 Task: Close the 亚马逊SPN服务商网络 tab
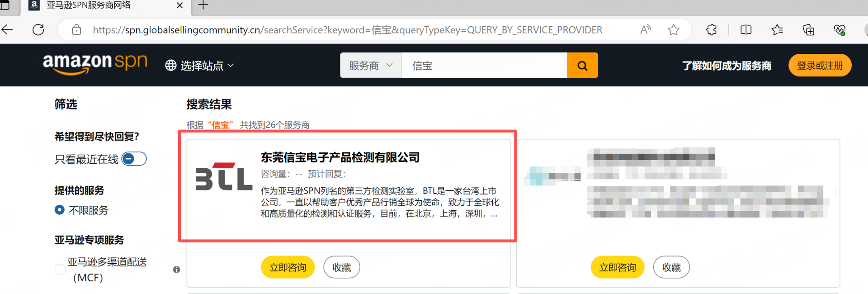pos(179,5)
